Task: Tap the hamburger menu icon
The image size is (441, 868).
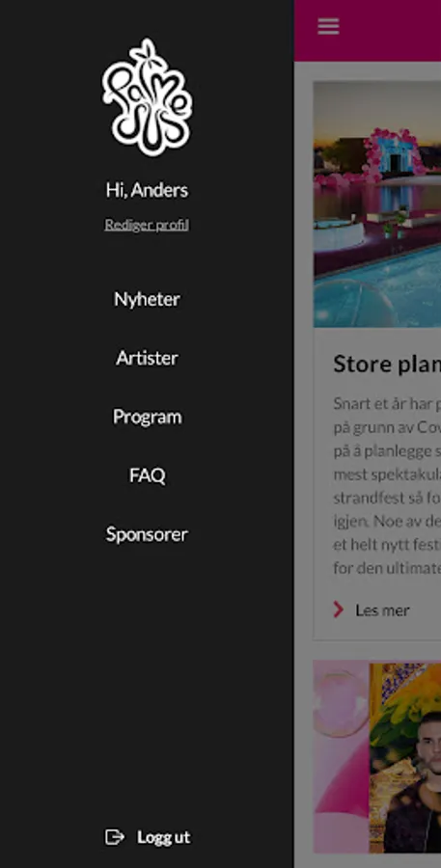Action: (328, 26)
